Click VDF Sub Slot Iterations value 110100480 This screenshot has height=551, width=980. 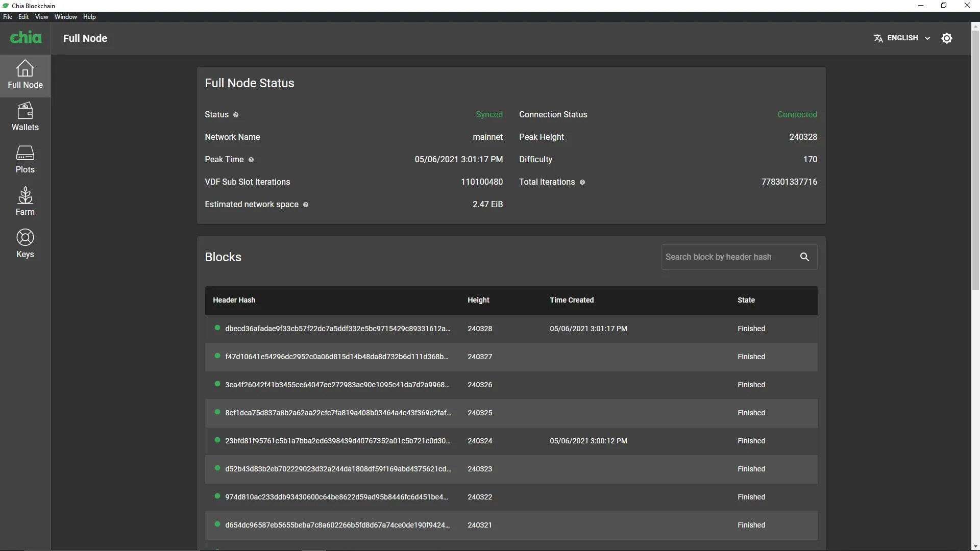482,182
